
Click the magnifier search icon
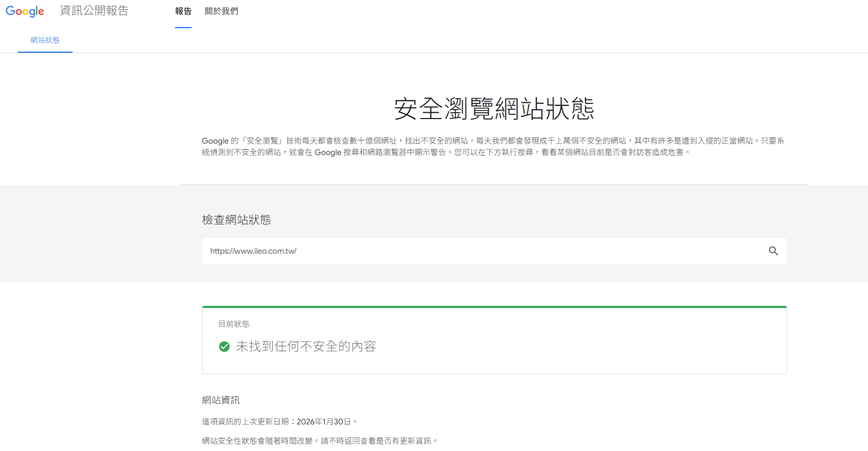[773, 251]
